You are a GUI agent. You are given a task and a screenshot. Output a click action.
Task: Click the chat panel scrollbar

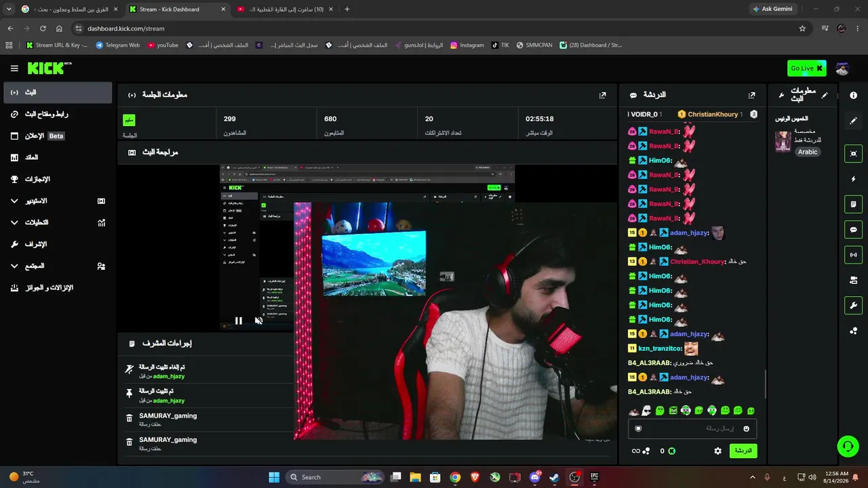click(x=766, y=384)
